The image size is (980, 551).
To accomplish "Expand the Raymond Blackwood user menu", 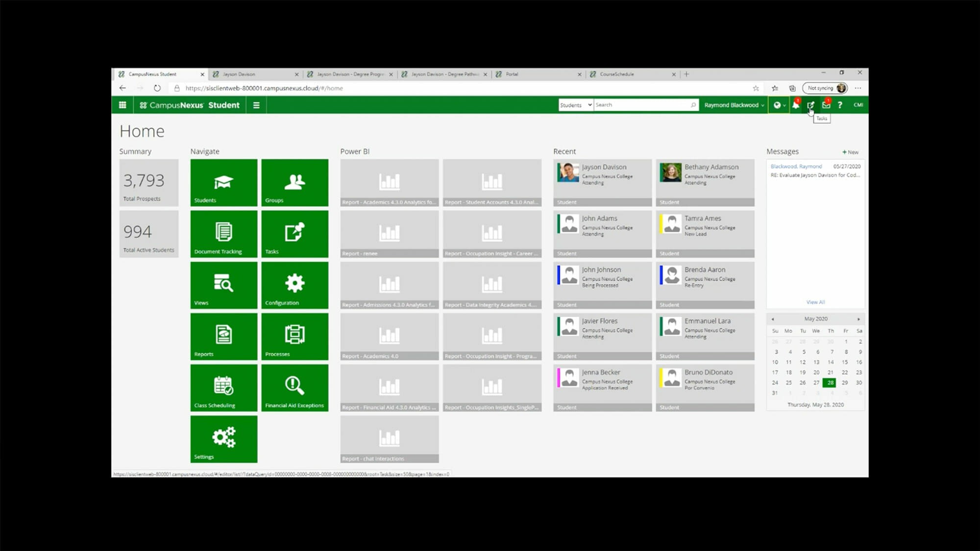I will 734,105.
